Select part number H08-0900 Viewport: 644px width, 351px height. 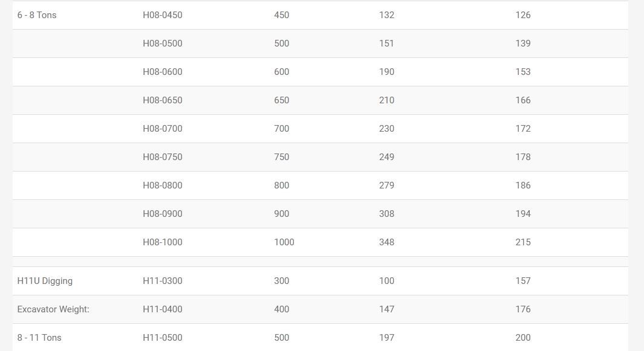point(162,214)
